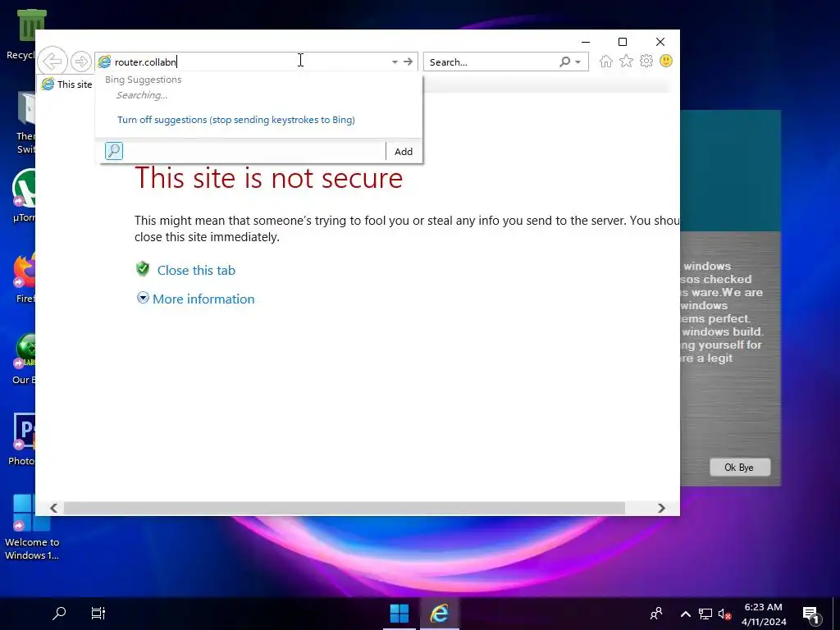Click 'Turn off suggestions' link
Viewport: 840px width, 630px height.
point(236,120)
